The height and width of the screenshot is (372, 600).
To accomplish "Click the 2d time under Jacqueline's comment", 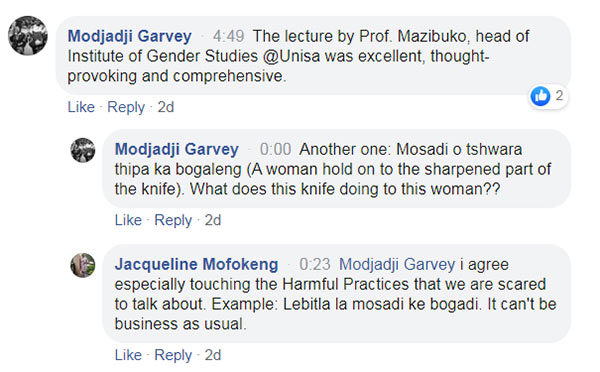I will pyautogui.click(x=213, y=355).
